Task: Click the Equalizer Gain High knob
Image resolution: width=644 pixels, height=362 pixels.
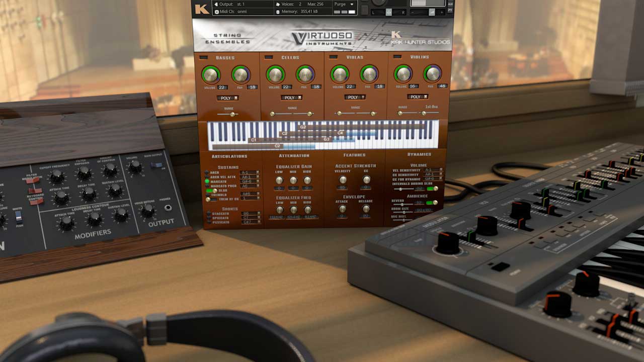Action: (x=307, y=180)
